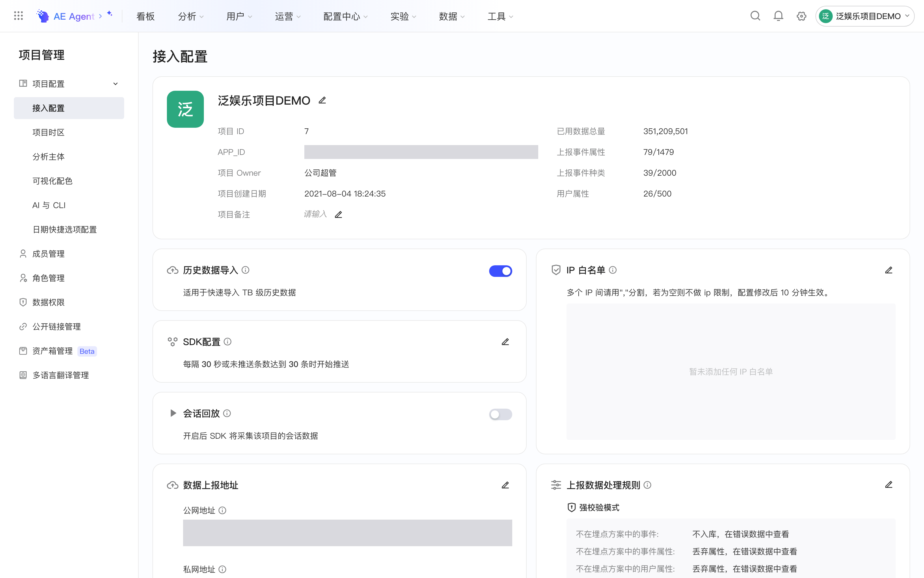Open the 实验 dropdown menu

pos(403,16)
